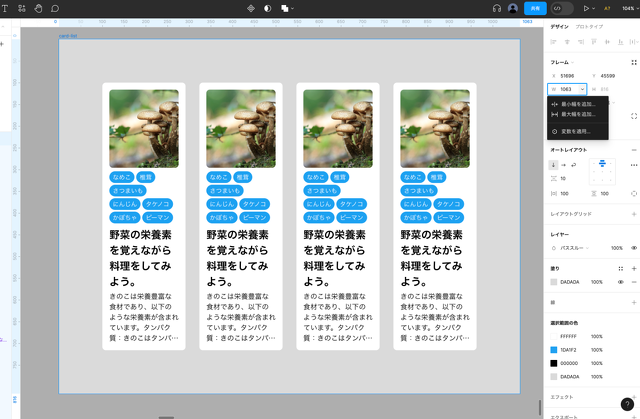Viewport: 640px width, 419px height.
Task: Open the help question mark button
Action: pos(627,405)
